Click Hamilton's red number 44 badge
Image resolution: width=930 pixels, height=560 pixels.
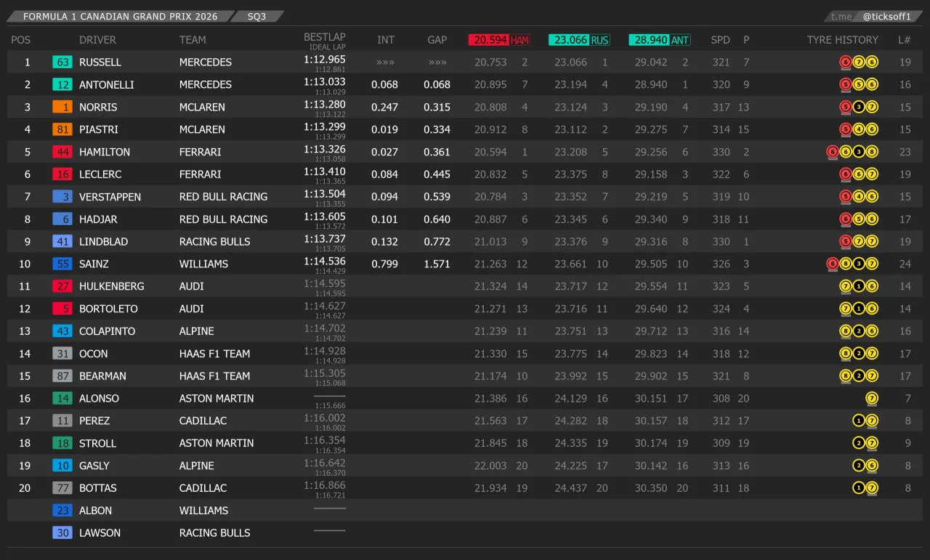(62, 153)
